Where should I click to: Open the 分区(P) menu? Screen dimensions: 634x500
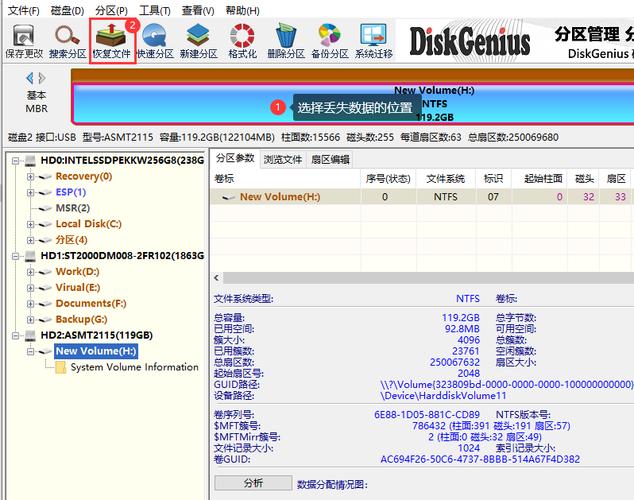111,11
